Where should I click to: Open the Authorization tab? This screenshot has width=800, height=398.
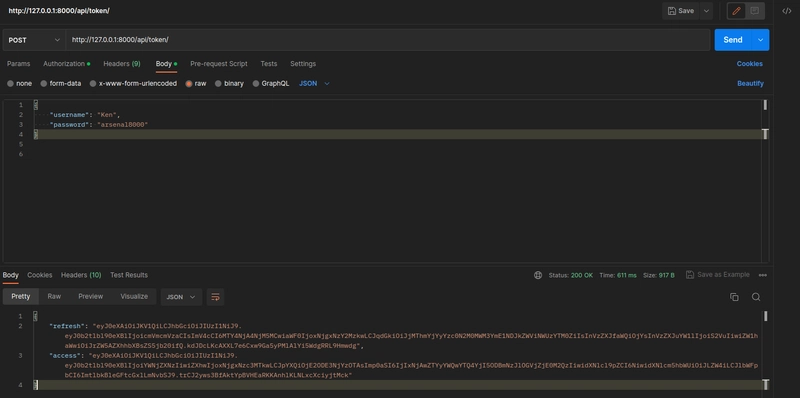point(66,64)
